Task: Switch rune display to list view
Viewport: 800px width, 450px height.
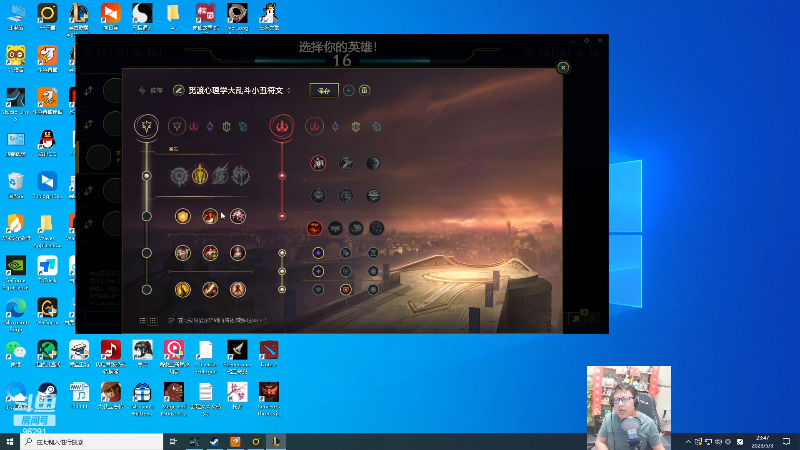Action: point(142,321)
